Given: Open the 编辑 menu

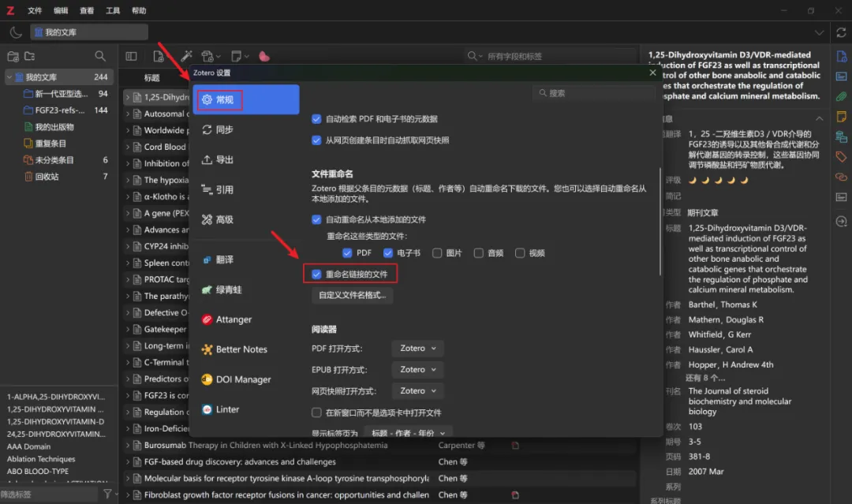Looking at the screenshot, I should coord(61,10).
